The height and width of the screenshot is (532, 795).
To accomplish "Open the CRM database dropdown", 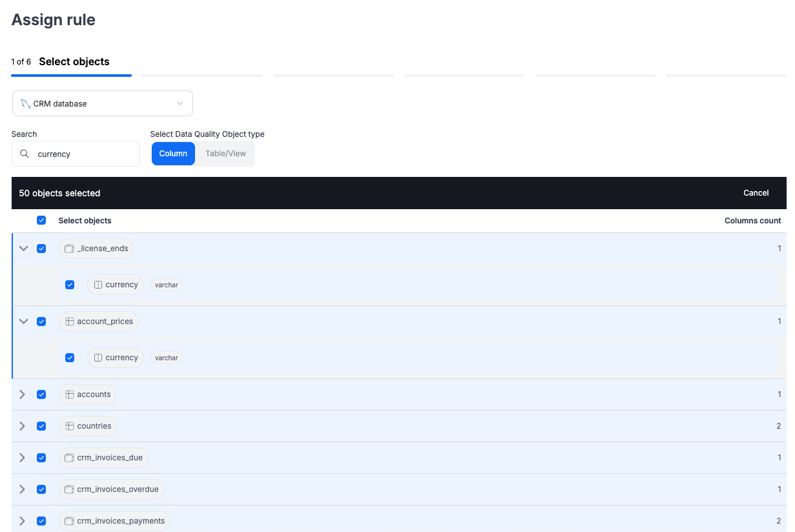I will tap(103, 103).
